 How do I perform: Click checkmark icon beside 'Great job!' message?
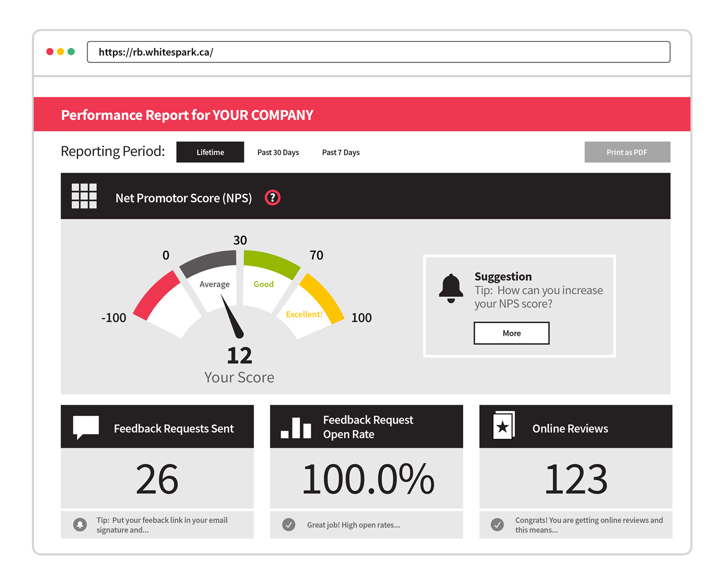pyautogui.click(x=289, y=524)
